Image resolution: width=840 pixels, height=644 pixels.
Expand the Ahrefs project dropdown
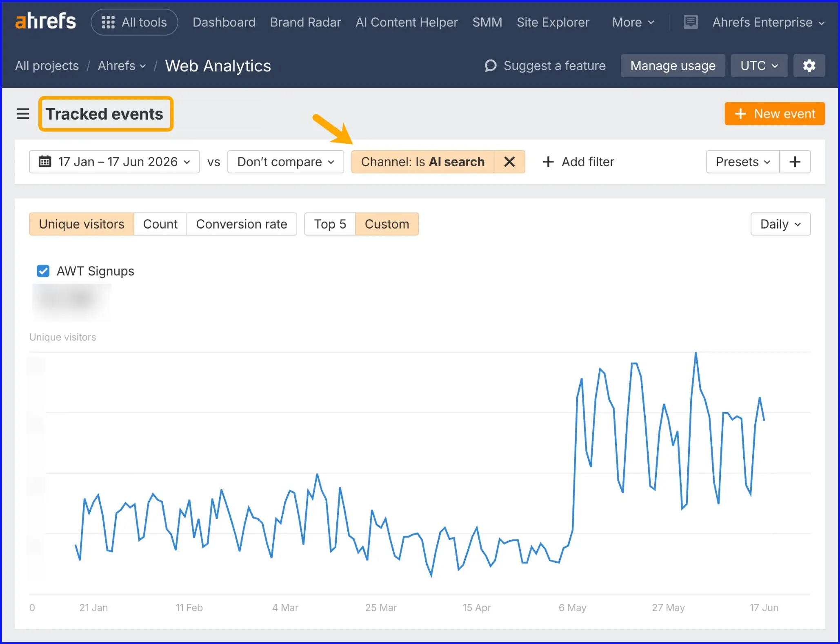click(122, 66)
